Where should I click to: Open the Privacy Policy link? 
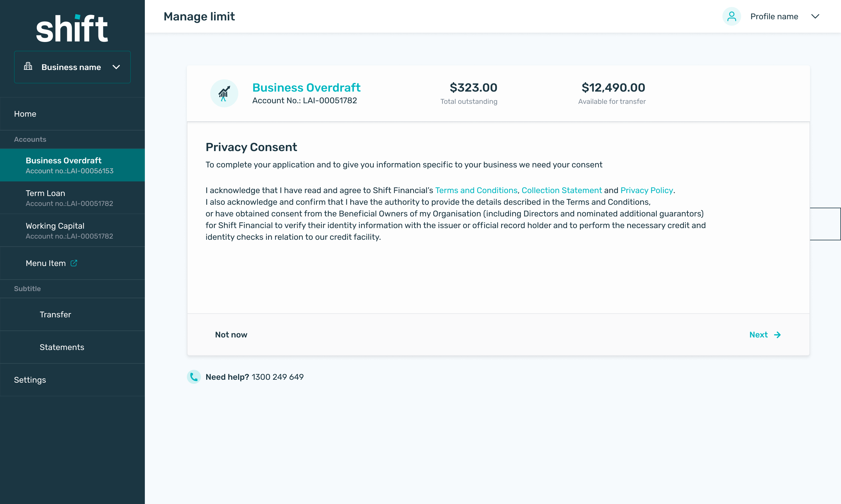click(646, 190)
